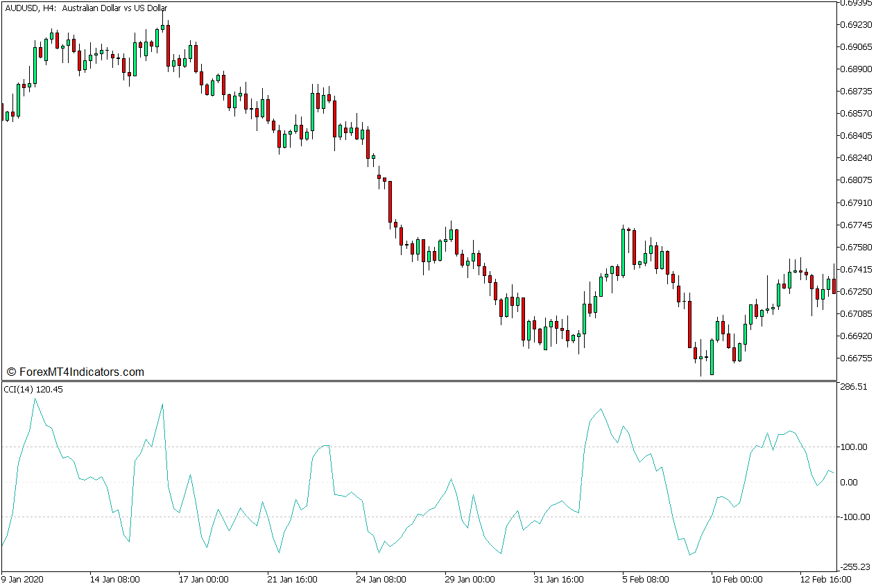Click the CCI line where it dips below -200
Image resolution: width=885 pixels, height=588 pixels.
690,555
